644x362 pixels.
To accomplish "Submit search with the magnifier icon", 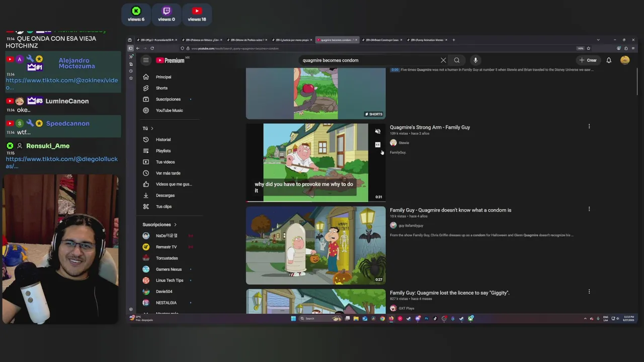I will (x=457, y=60).
